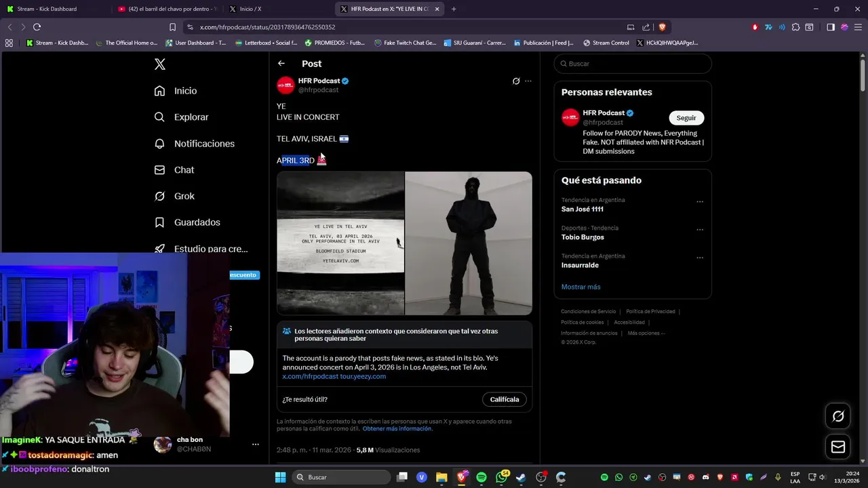Open Notificaciones in the X sidebar
The width and height of the screenshot is (868, 488).
coord(194,144)
